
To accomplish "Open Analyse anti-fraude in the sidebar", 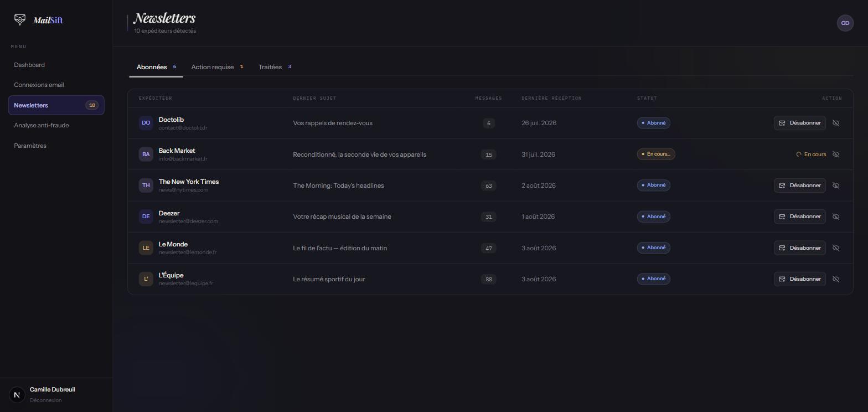I will (x=56, y=125).
